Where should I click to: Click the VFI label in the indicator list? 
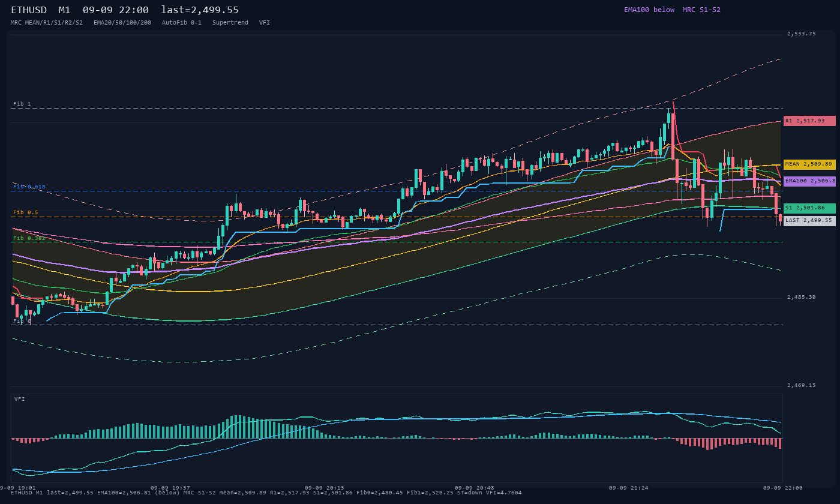click(265, 22)
